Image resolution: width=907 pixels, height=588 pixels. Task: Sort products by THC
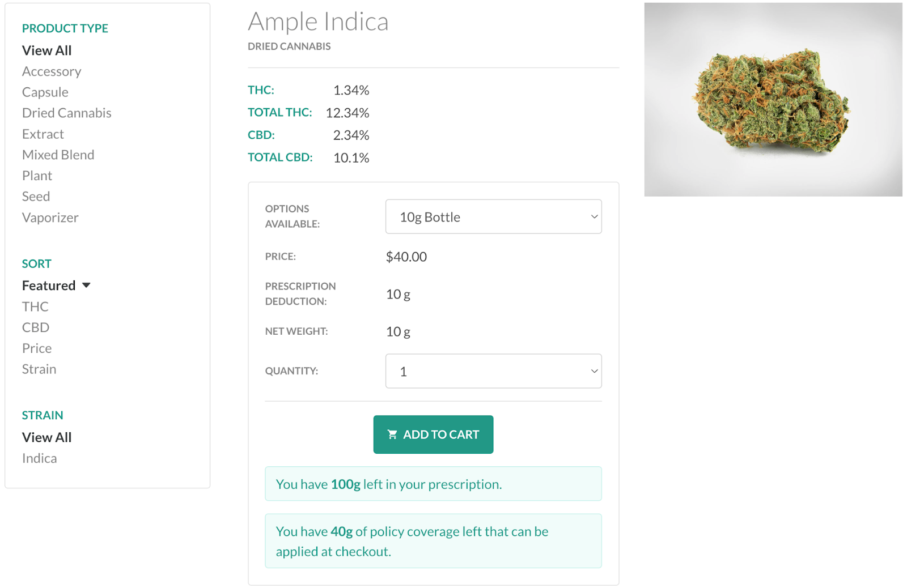click(x=35, y=306)
